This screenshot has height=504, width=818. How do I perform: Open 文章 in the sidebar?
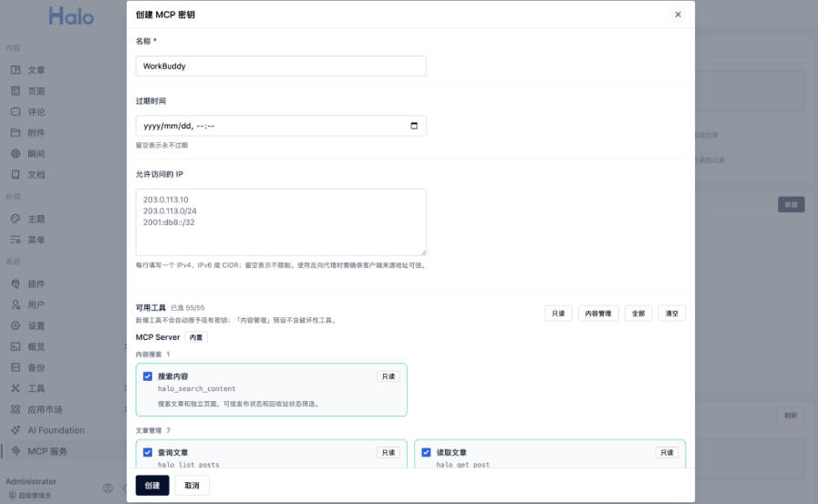point(36,70)
